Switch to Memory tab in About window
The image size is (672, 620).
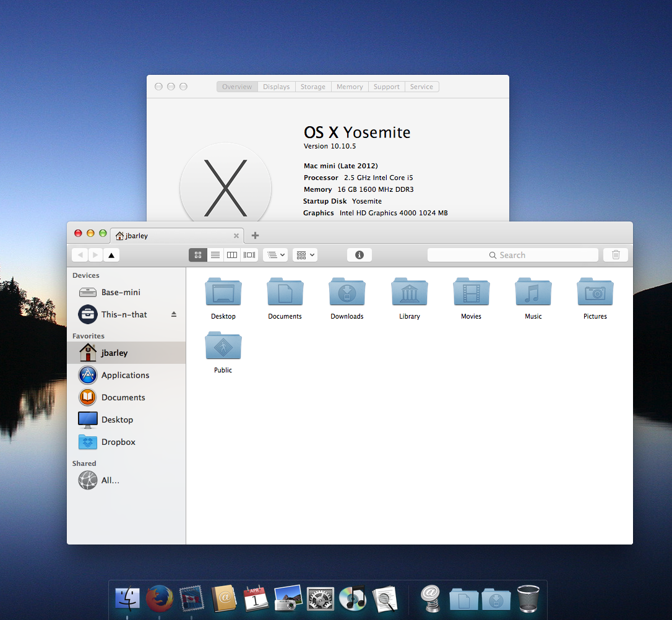(x=350, y=87)
